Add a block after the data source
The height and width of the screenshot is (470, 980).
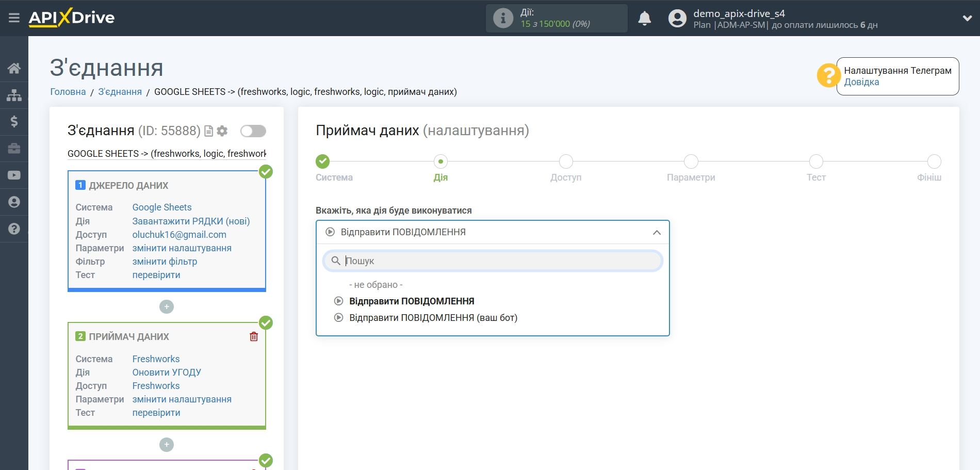pyautogui.click(x=167, y=307)
